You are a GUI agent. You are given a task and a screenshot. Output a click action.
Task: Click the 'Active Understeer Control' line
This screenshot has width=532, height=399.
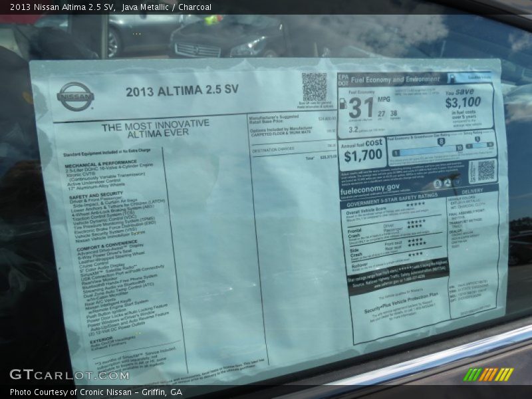[94, 182]
